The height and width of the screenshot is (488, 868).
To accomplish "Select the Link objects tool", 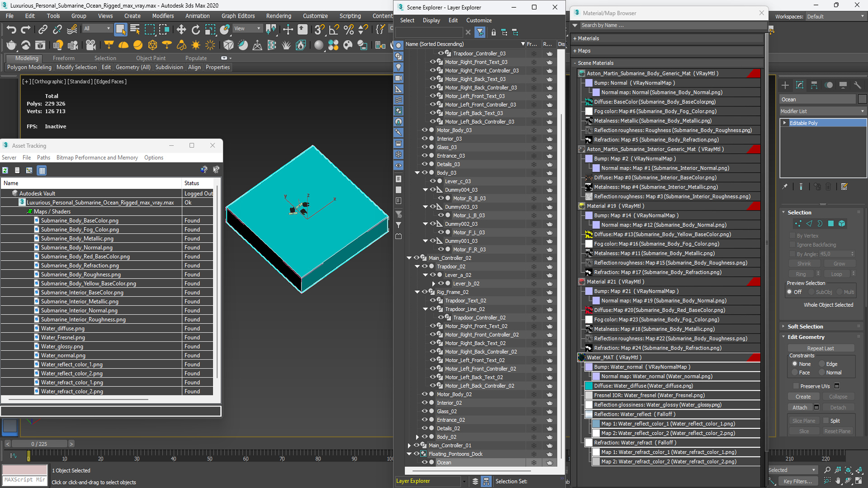I will 42,30.
